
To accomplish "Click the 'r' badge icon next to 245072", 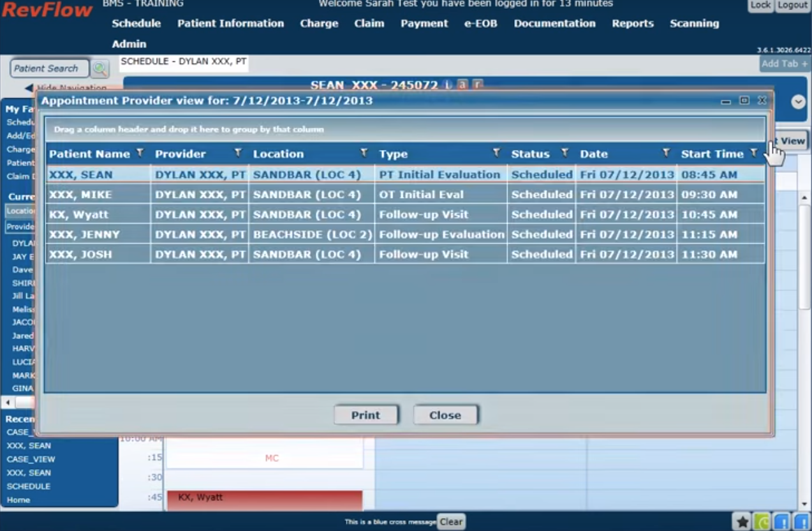I will [477, 84].
